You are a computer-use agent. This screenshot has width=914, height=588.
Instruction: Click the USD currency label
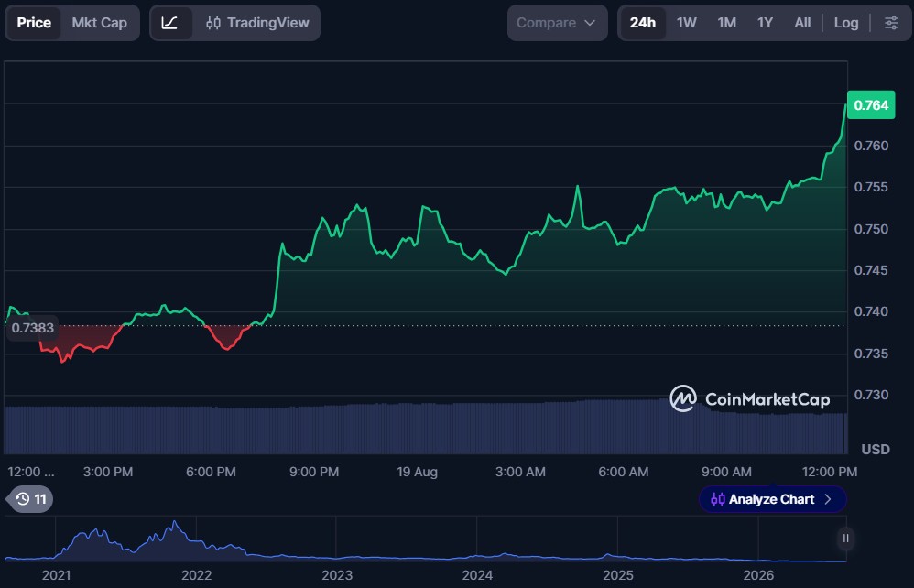point(876,450)
